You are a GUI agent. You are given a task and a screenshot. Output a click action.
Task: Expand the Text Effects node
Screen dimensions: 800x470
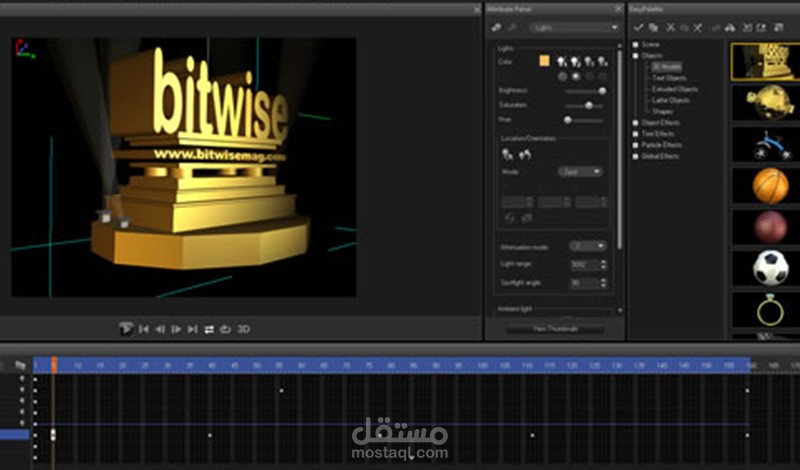[635, 134]
